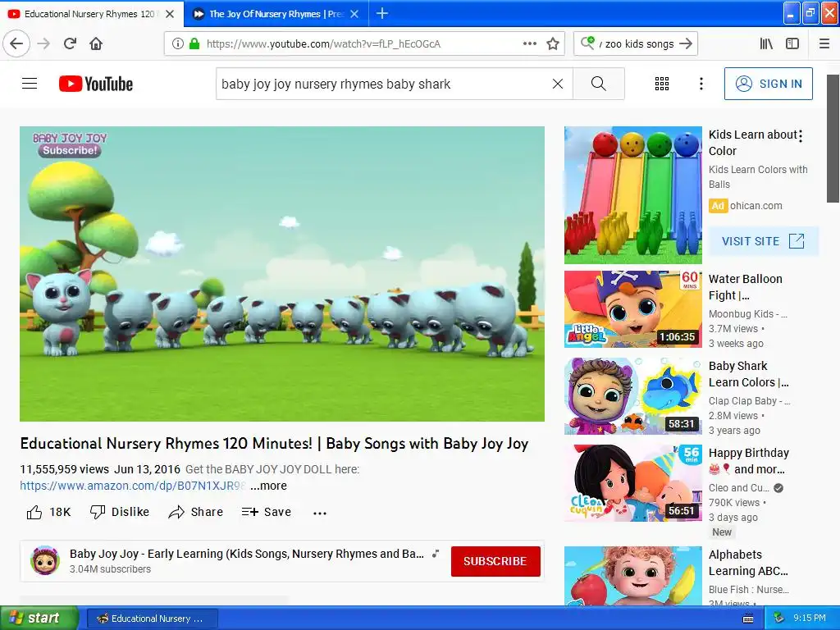Open Firefox Library icon

tap(766, 44)
